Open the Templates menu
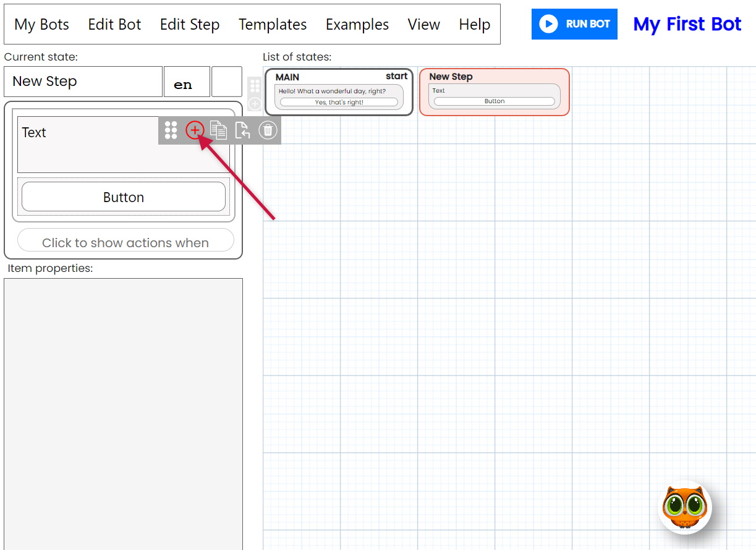The image size is (756, 550). tap(273, 25)
